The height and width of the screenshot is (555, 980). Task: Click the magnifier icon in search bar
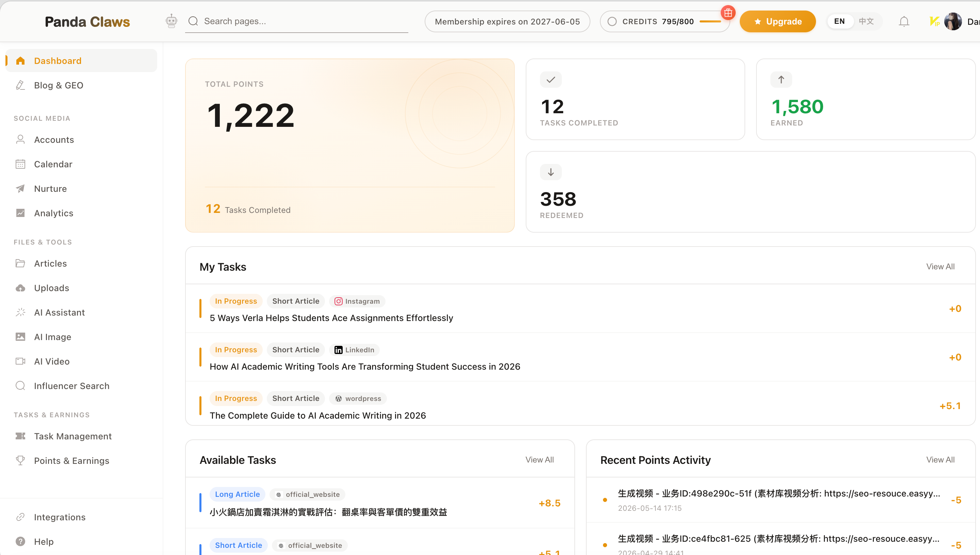click(193, 21)
